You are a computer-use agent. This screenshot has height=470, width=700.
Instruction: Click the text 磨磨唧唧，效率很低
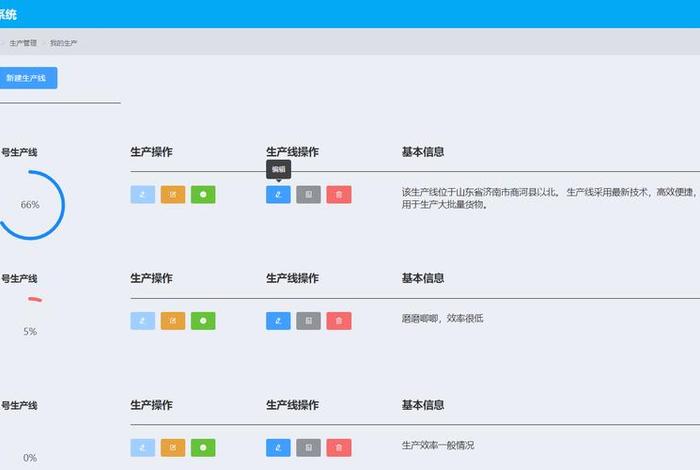442,318
